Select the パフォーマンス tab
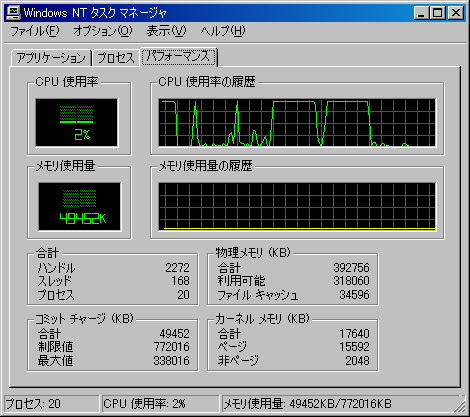This screenshot has width=470, height=417. click(179, 56)
